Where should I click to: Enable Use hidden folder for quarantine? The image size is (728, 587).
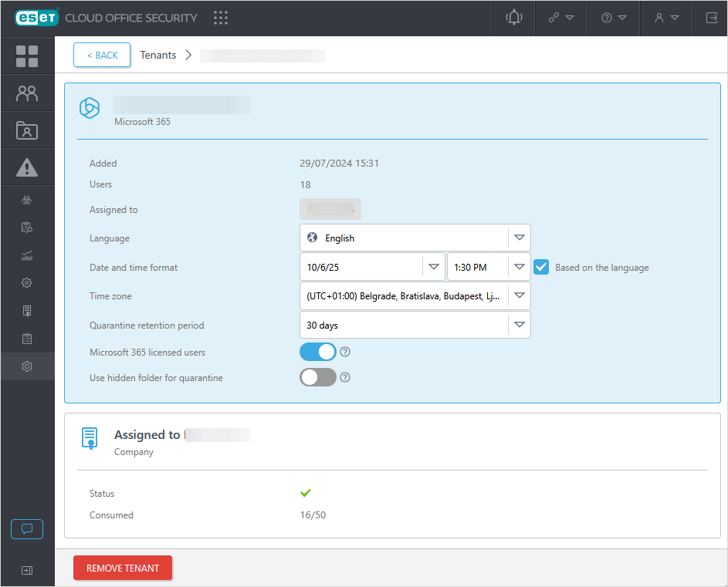tap(318, 377)
